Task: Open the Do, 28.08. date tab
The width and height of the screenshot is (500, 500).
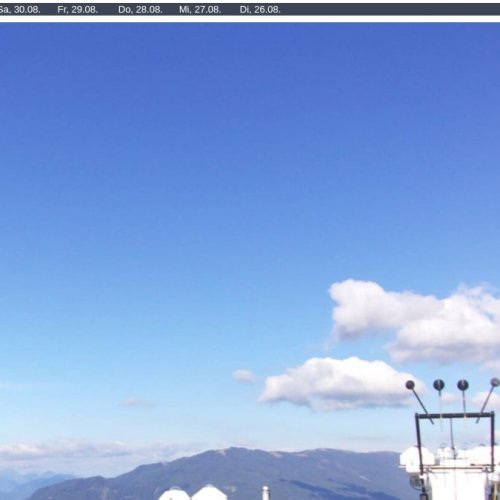Action: pos(140,10)
